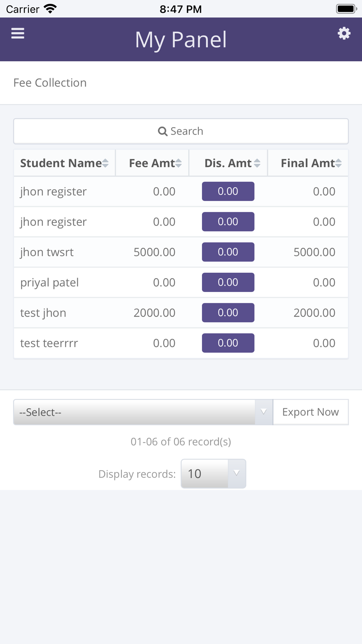The height and width of the screenshot is (644, 362).
Task: Click discount amount for priyal patel
Action: (228, 283)
